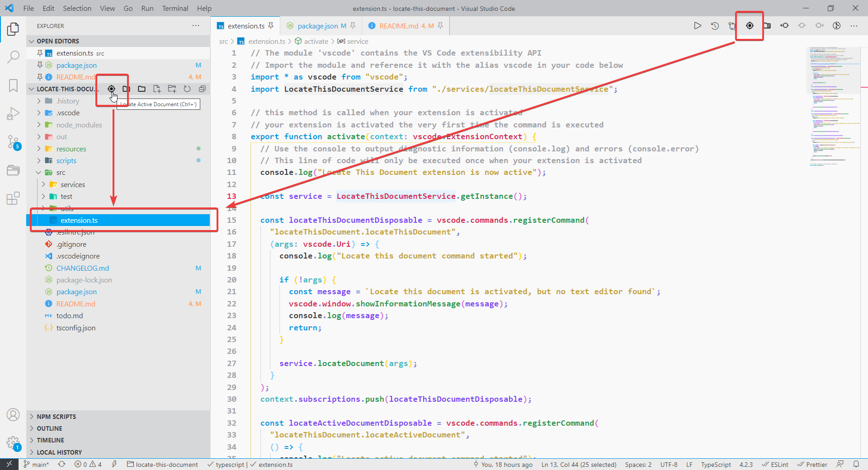Screen dimensions: 868x470
Task: Open notifications bell in status bar
Action: pyautogui.click(x=856, y=464)
